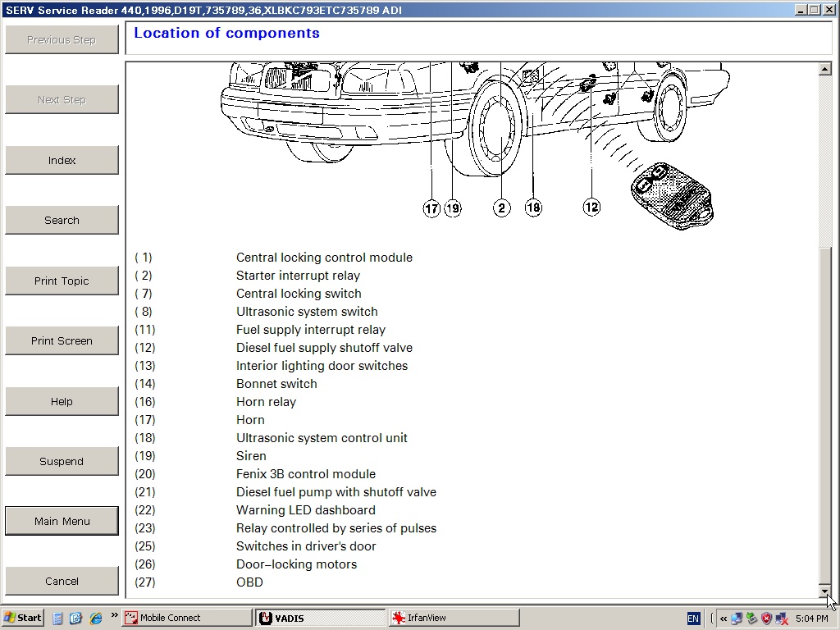Image resolution: width=840 pixels, height=630 pixels.
Task: Switch to Mobile Connect taskbar window
Action: pos(186,618)
